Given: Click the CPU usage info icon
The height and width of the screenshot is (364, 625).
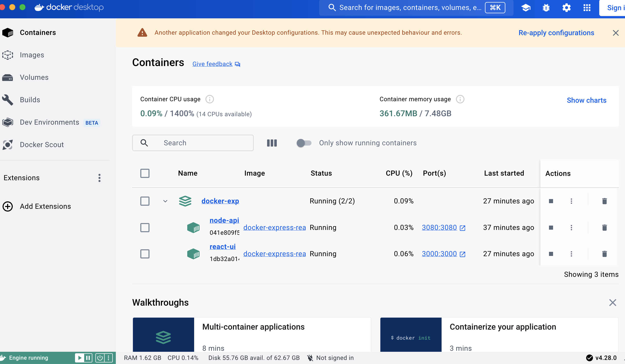Looking at the screenshot, I should click(x=209, y=99).
